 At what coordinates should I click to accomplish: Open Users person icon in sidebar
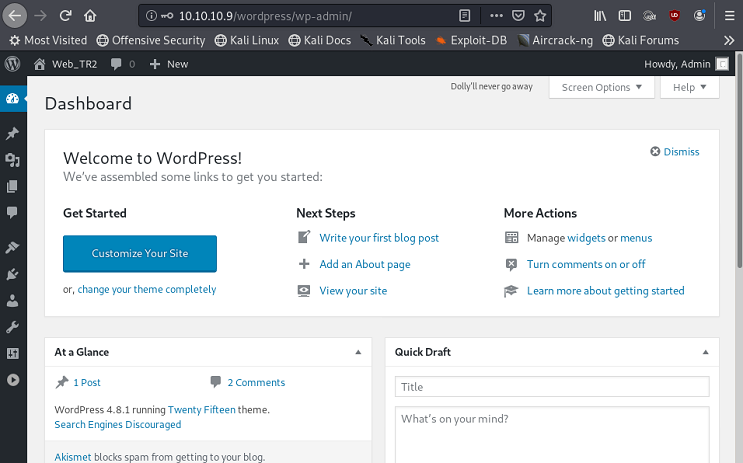tap(12, 300)
